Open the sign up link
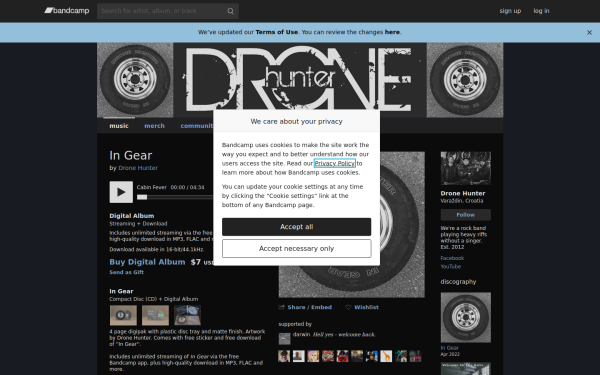Viewport: 600px width, 375px height. (510, 11)
